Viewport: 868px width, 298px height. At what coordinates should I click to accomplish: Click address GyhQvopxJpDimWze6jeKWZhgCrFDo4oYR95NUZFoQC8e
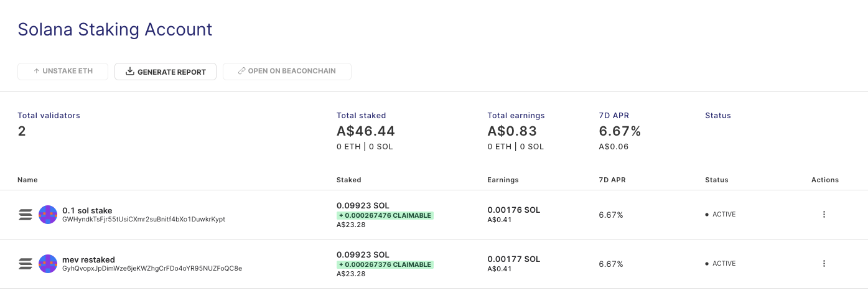coord(152,269)
